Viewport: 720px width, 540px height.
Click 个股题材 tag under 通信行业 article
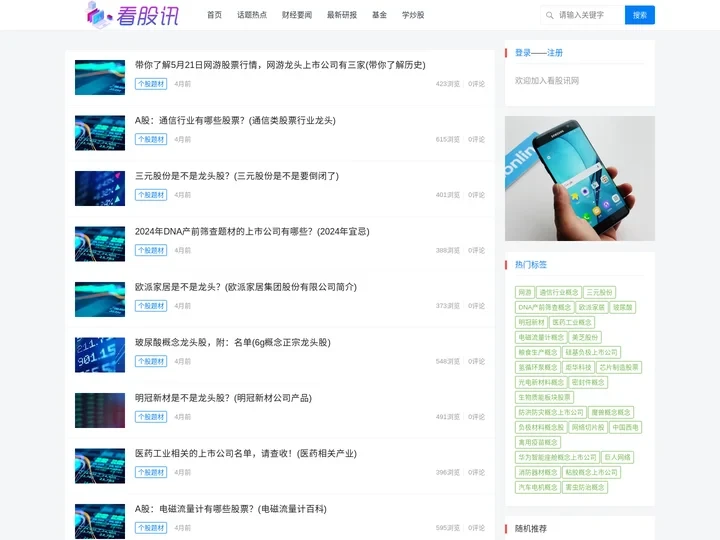pyautogui.click(x=151, y=140)
